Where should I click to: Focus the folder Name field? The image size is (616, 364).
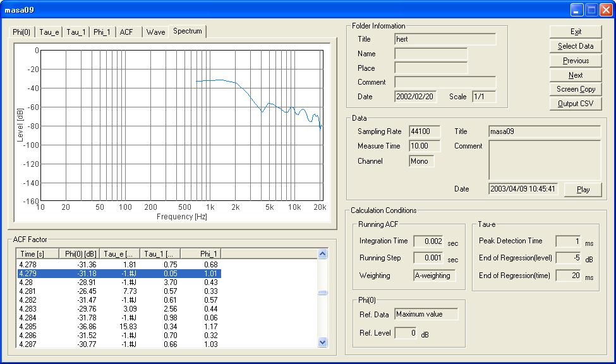click(431, 54)
